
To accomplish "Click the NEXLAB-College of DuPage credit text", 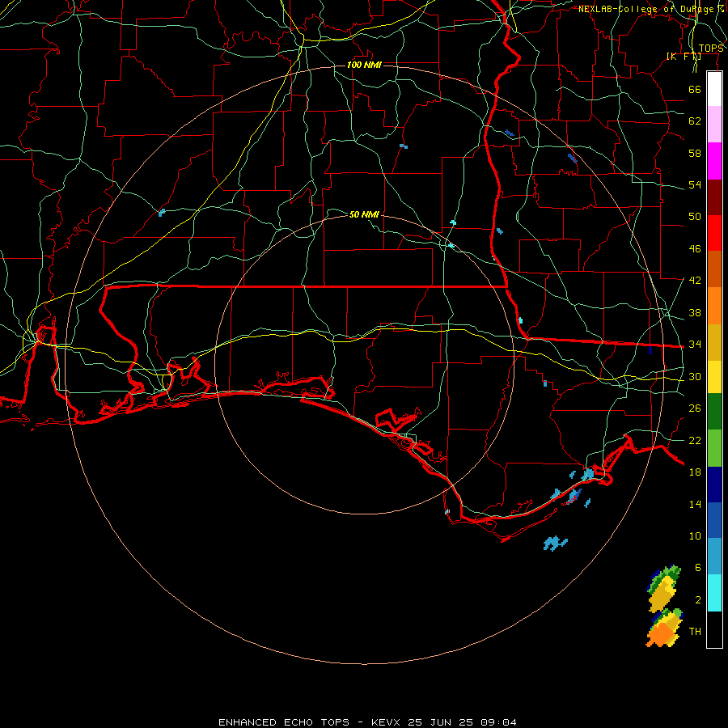I will 651,9.
